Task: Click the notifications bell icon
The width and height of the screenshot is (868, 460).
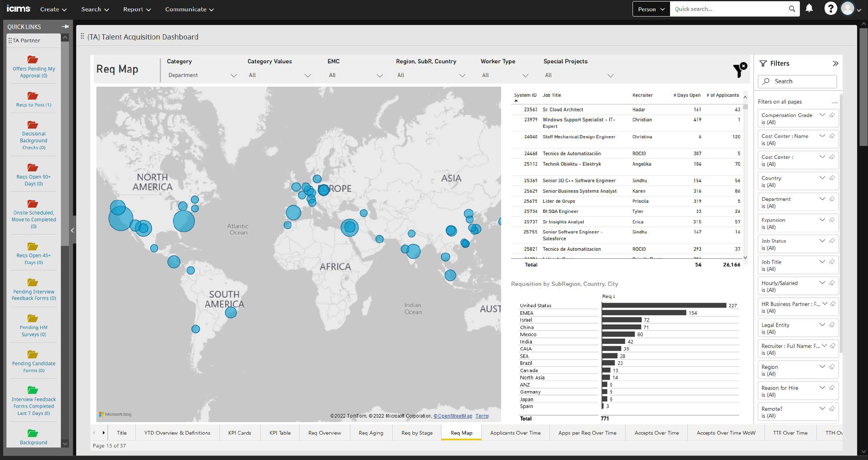Action: click(809, 8)
